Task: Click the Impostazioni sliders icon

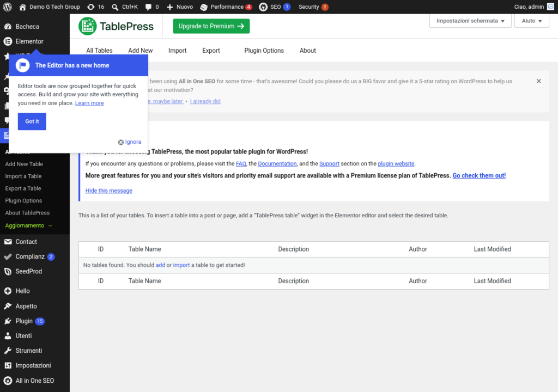Action: 8,365
